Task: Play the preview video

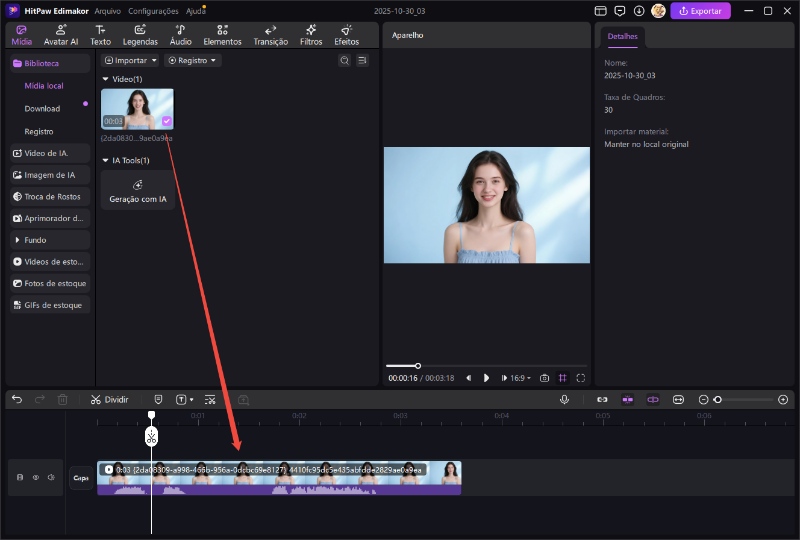Action: click(x=486, y=378)
